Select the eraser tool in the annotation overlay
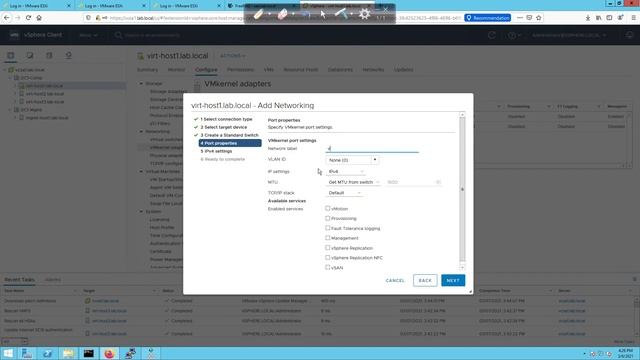The width and height of the screenshot is (640, 360). pos(282,14)
